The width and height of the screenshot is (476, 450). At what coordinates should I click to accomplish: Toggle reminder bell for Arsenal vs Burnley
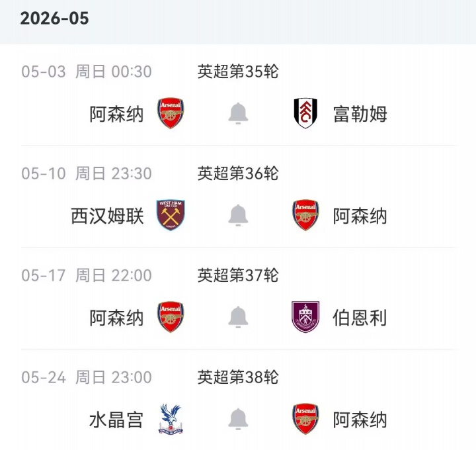(238, 317)
